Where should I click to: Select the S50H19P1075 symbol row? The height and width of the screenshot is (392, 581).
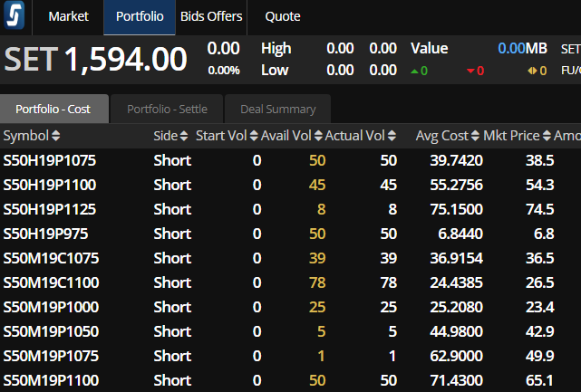[x=290, y=160]
